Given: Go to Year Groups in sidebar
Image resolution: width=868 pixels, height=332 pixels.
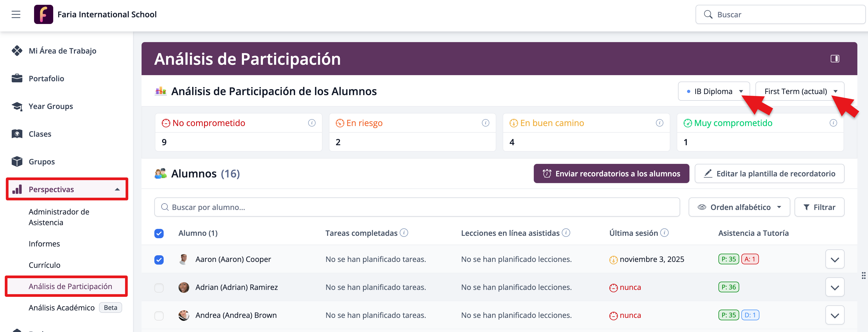Looking at the screenshot, I should click(x=51, y=106).
